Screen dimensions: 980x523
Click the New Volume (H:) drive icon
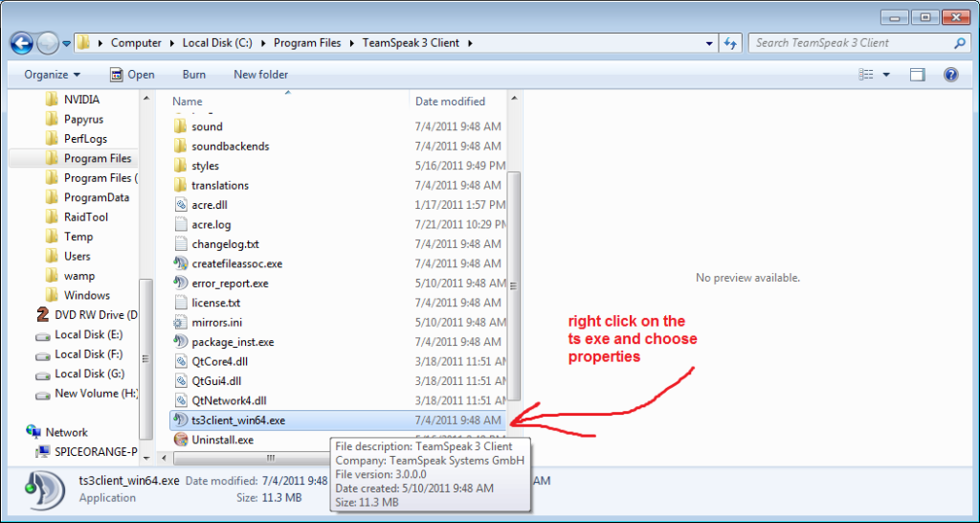pyautogui.click(x=42, y=395)
